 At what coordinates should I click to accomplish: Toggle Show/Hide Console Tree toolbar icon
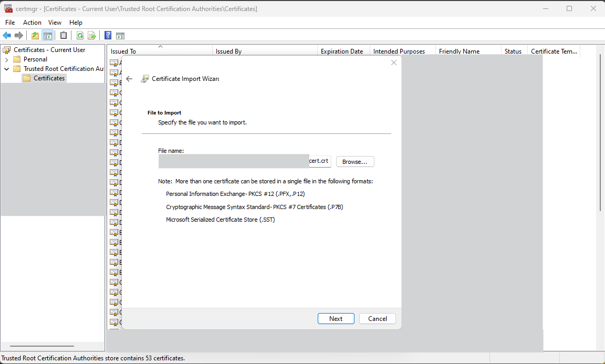coord(47,36)
